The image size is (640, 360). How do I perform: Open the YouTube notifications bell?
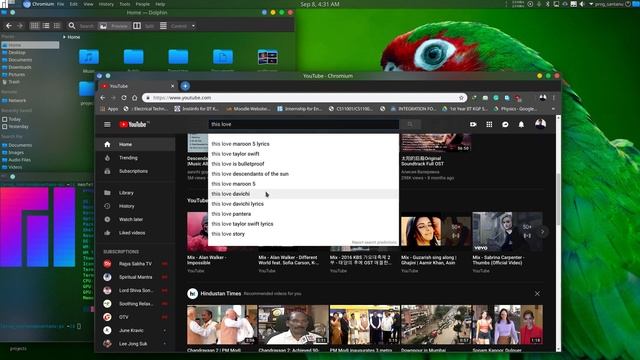[x=521, y=124]
